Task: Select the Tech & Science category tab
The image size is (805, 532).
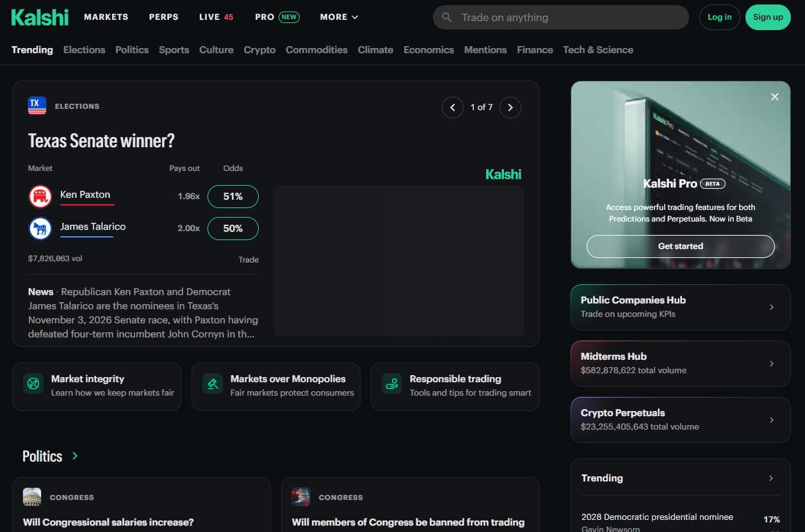Action: (x=598, y=50)
